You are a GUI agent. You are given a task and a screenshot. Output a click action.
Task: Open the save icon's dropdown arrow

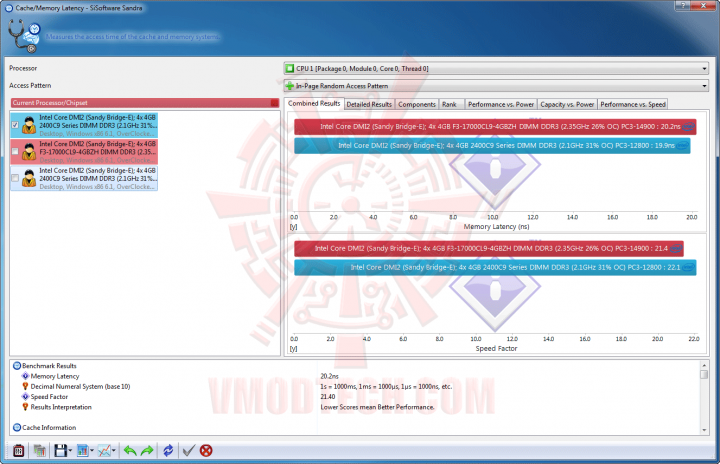(70, 451)
